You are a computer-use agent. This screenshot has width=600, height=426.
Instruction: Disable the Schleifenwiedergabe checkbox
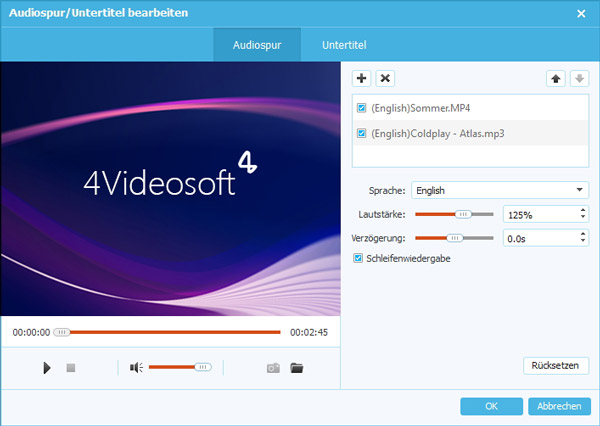360,258
